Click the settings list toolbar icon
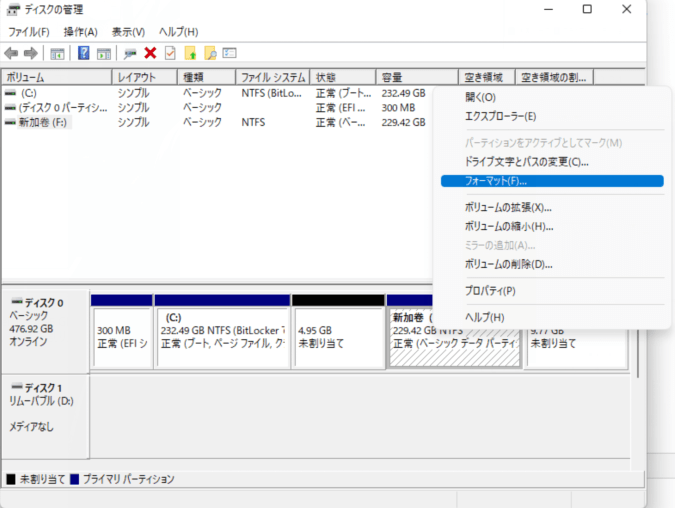 pos(229,53)
